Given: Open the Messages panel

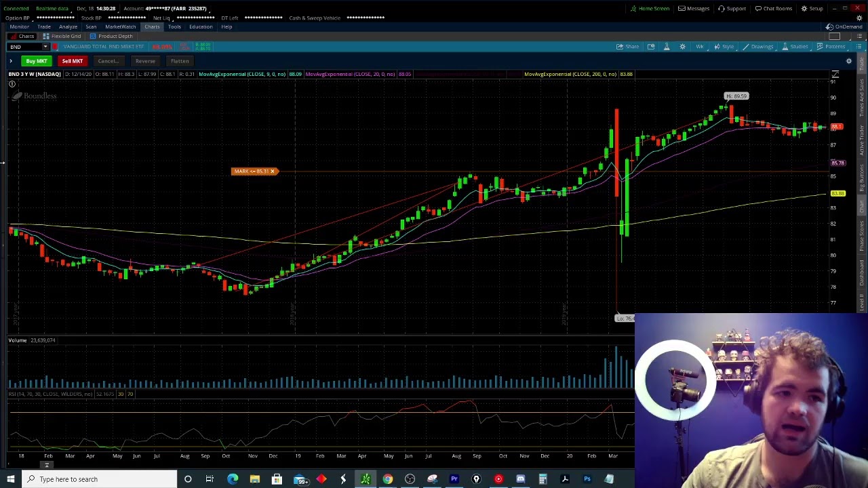Looking at the screenshot, I should click(x=694, y=8).
